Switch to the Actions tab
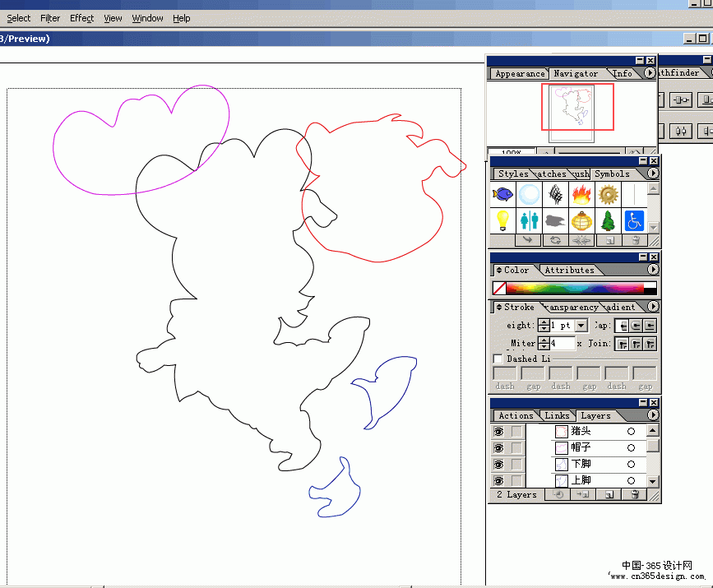This screenshot has height=588, width=713. pyautogui.click(x=516, y=415)
